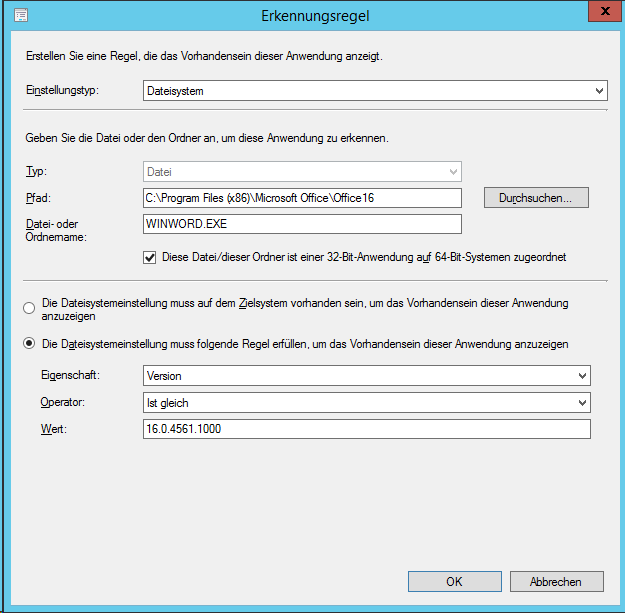The width and height of the screenshot is (625, 613).
Task: Confirm the rule with the OK button
Action: tap(454, 581)
